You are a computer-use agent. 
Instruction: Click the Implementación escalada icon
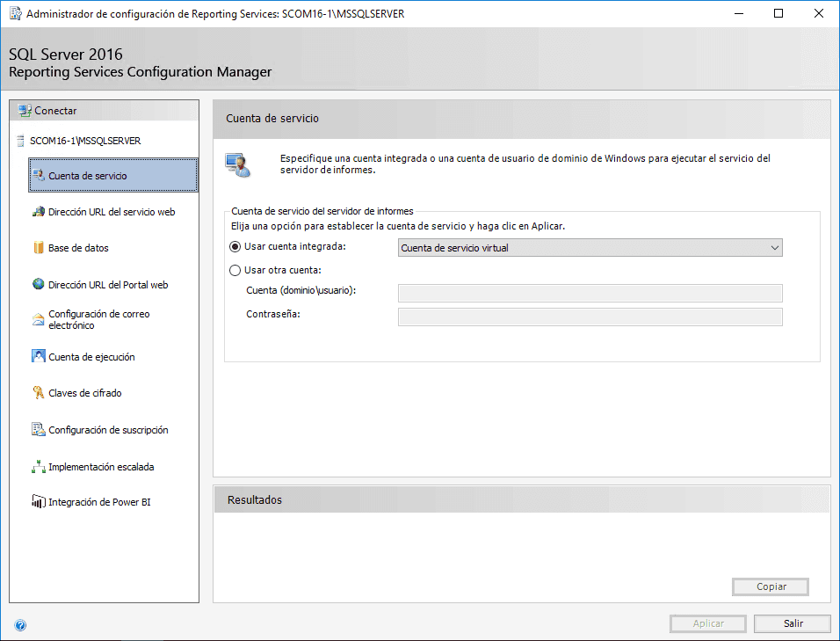click(39, 467)
